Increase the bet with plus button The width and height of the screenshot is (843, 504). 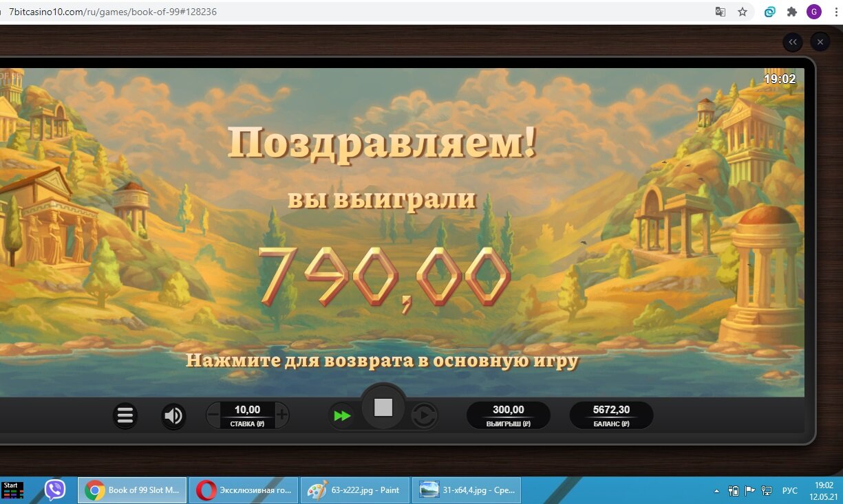[282, 415]
